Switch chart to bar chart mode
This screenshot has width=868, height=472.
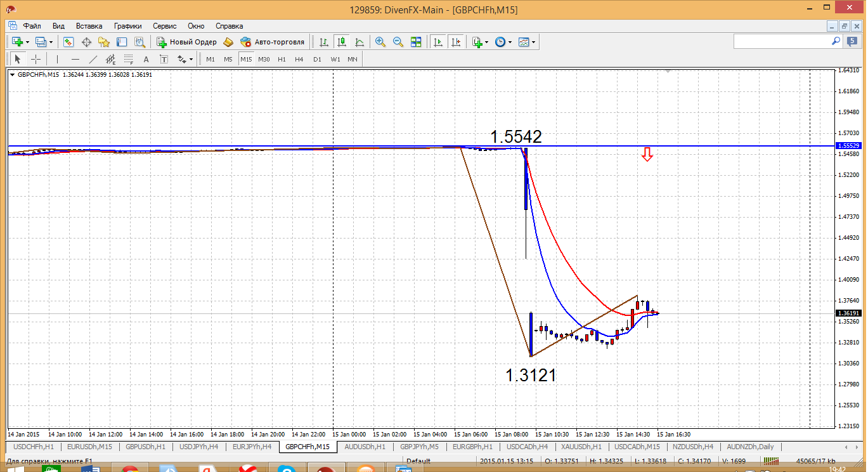pos(324,42)
